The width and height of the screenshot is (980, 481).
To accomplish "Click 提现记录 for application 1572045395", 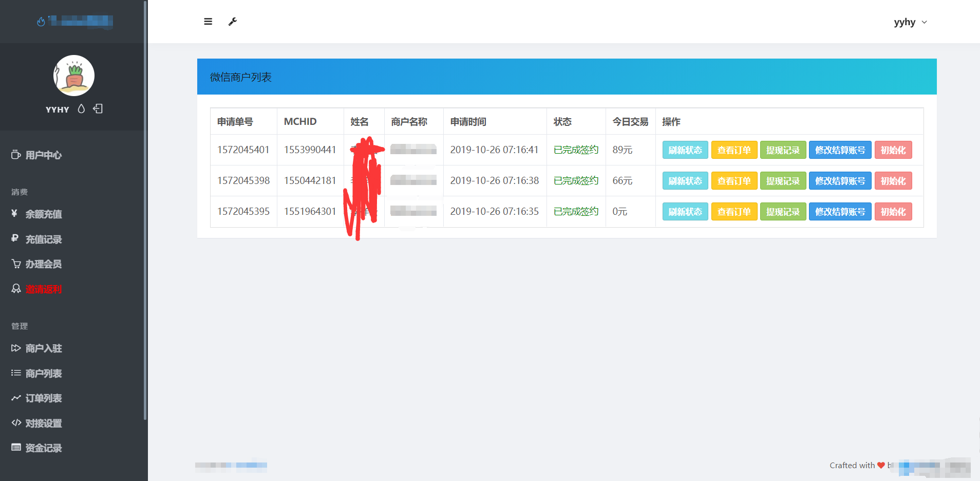I will [x=783, y=212].
